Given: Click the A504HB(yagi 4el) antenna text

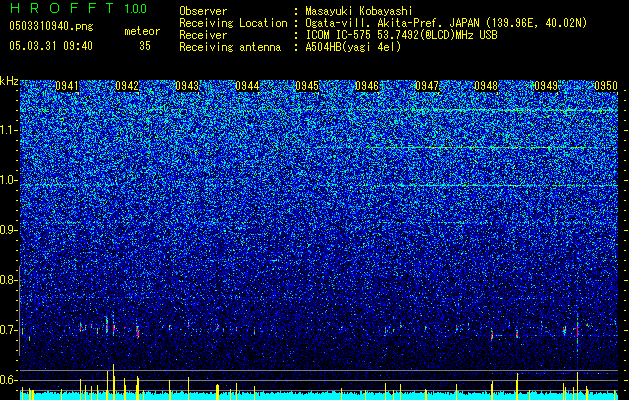Looking at the screenshot, I should pyautogui.click(x=353, y=47).
